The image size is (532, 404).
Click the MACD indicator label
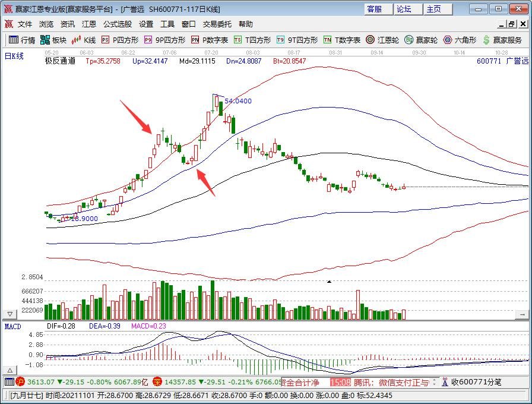coord(12,327)
